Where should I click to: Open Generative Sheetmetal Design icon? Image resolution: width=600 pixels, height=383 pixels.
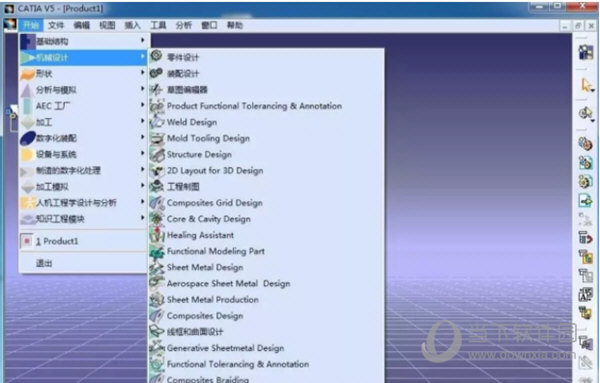pos(156,348)
